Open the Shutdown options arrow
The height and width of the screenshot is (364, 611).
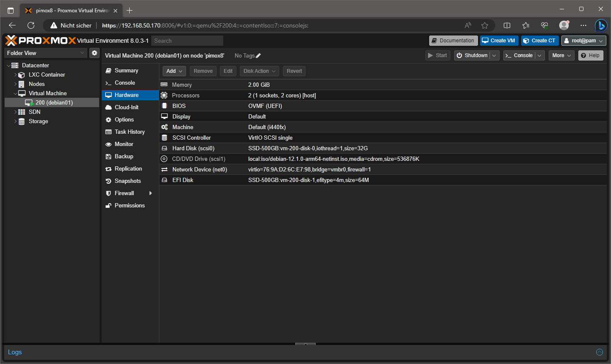494,55
